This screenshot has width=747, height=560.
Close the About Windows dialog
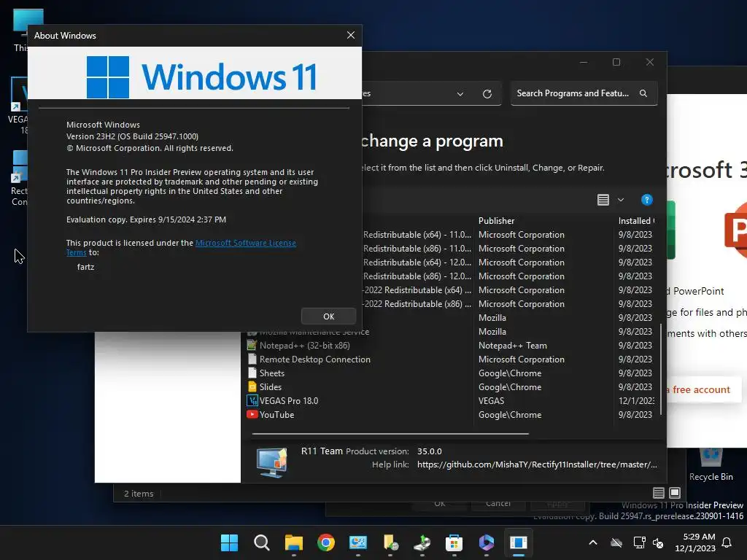point(351,35)
